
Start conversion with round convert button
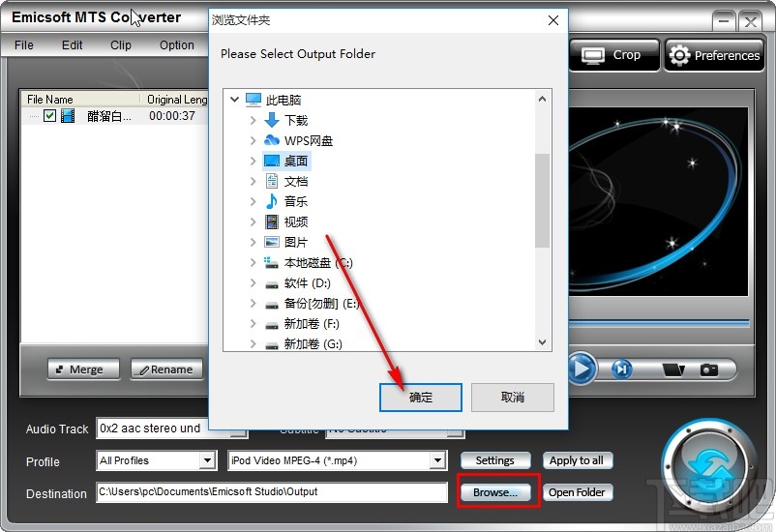tap(710, 468)
